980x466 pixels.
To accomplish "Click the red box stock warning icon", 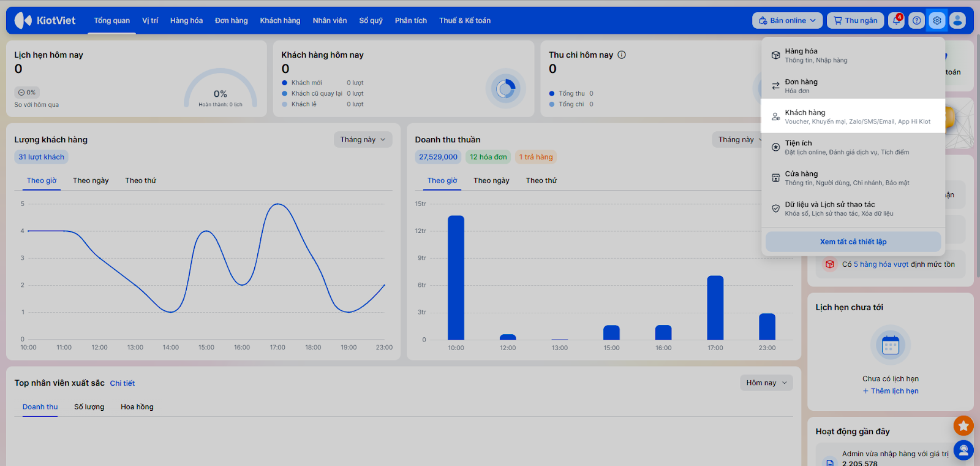I will (829, 264).
